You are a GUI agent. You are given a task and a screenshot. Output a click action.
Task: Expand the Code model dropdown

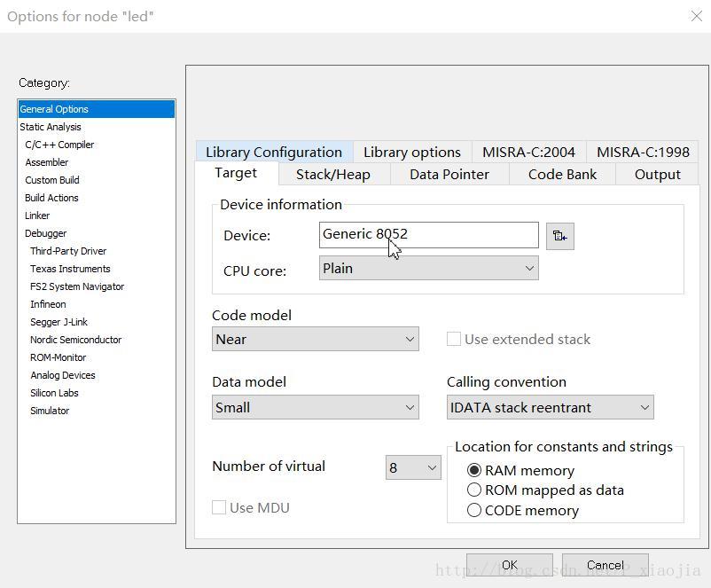(x=316, y=339)
